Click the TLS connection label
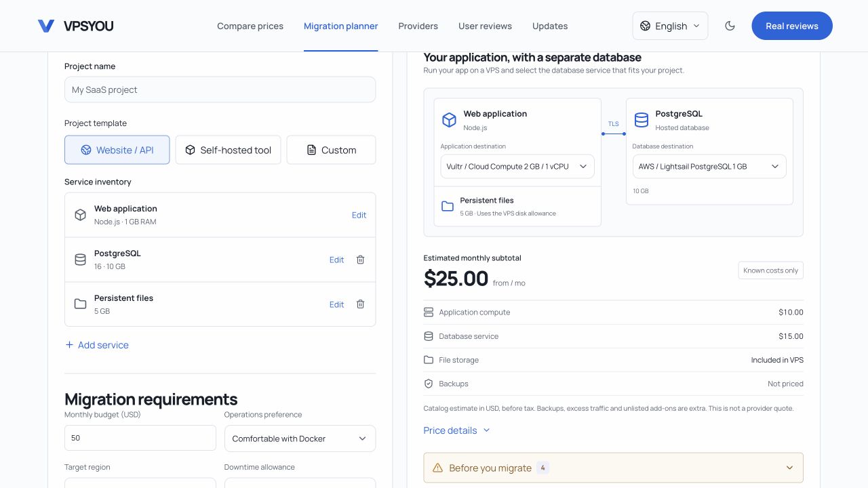Screen dimensions: 868x488 coord(614,124)
